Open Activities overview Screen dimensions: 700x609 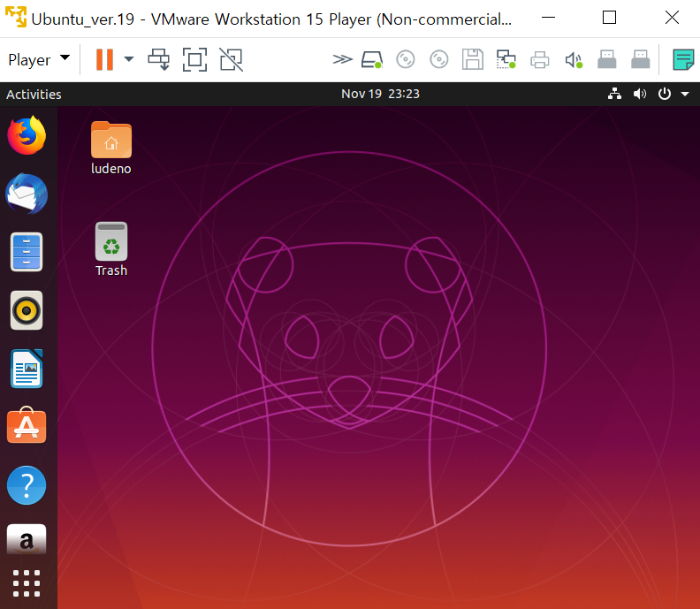pyautogui.click(x=34, y=95)
